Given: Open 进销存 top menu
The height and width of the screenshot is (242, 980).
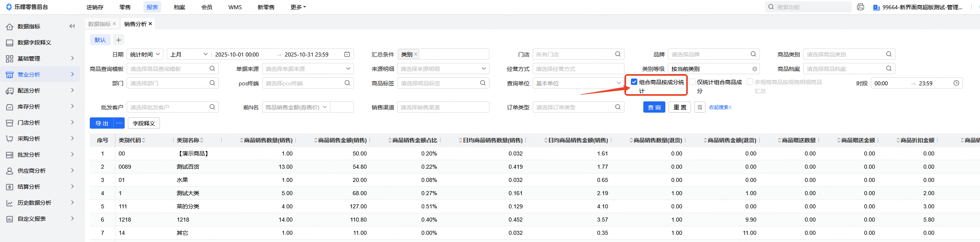Looking at the screenshot, I should tap(95, 7).
